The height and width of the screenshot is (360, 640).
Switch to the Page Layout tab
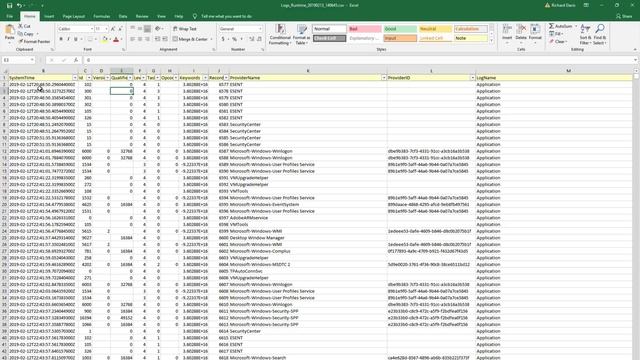pos(73,16)
